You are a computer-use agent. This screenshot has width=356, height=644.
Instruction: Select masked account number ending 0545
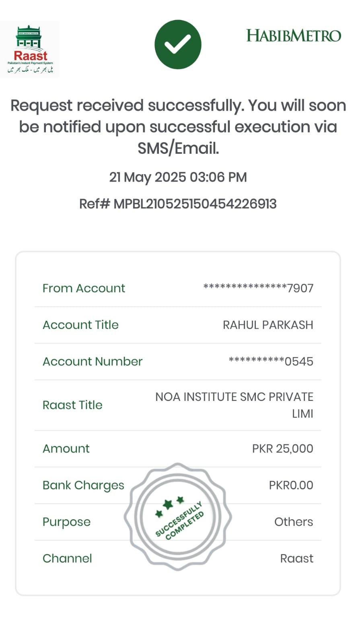click(x=271, y=361)
